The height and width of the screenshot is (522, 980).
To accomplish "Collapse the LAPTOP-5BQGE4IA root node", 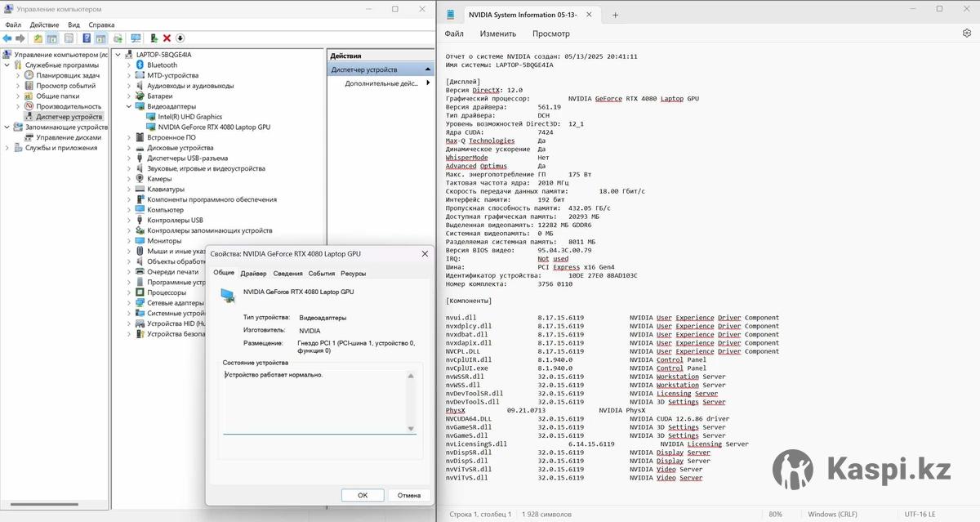I will tap(118, 55).
